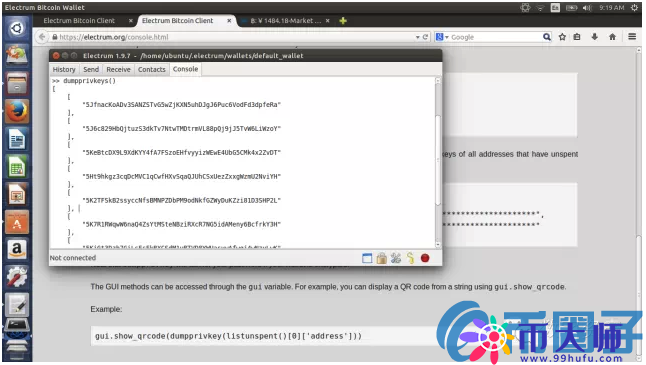This screenshot has height=365, width=646.
Task: Open the browser hamburger menu
Action: click(x=632, y=37)
